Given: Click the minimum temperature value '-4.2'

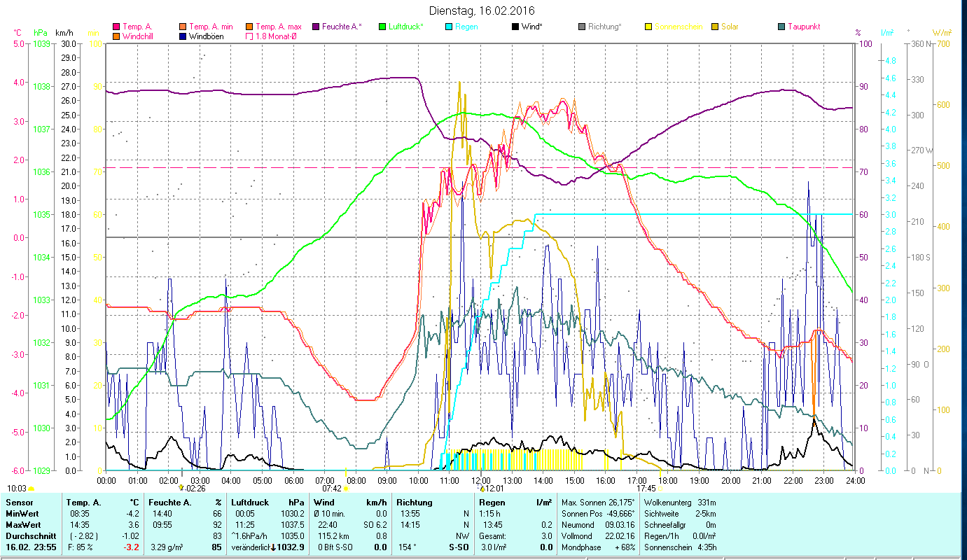Looking at the screenshot, I should (133, 514).
